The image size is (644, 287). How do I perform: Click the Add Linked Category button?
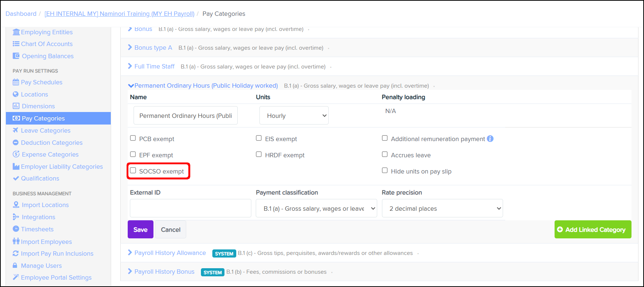pyautogui.click(x=592, y=230)
